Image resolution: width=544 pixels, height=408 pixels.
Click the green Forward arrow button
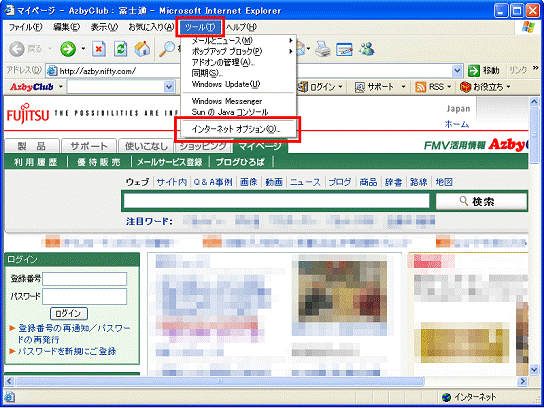pos(68,50)
